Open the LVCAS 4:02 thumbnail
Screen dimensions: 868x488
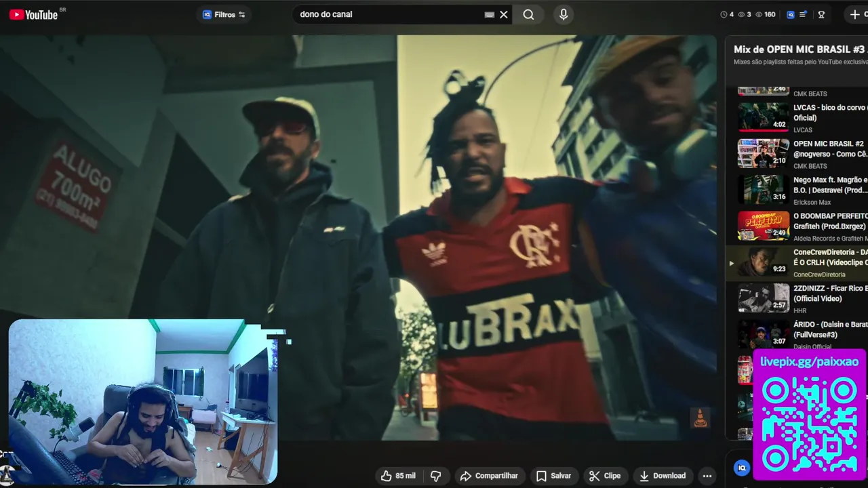coord(764,117)
